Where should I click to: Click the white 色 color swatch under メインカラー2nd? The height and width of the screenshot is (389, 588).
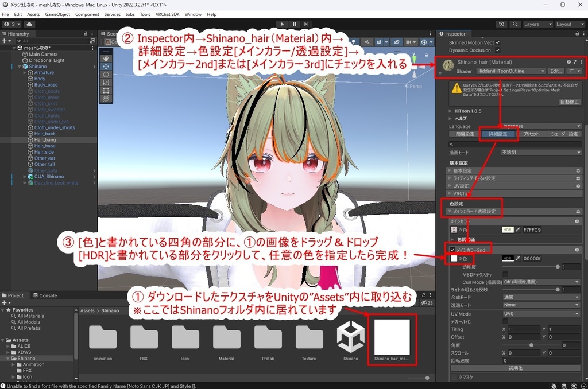pos(454,259)
